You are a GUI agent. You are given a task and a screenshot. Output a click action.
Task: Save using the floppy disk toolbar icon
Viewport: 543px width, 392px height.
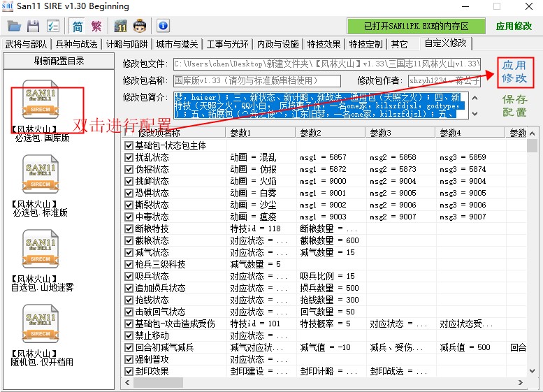(x=34, y=26)
